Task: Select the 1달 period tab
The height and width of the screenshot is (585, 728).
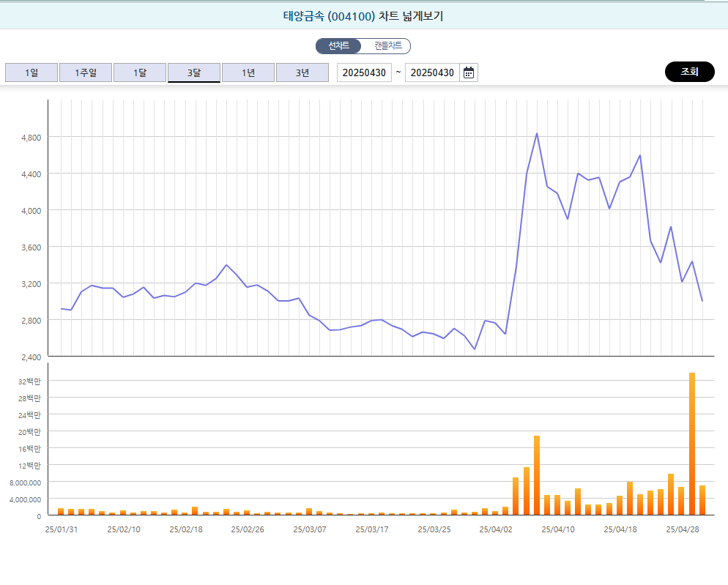Action: click(140, 72)
